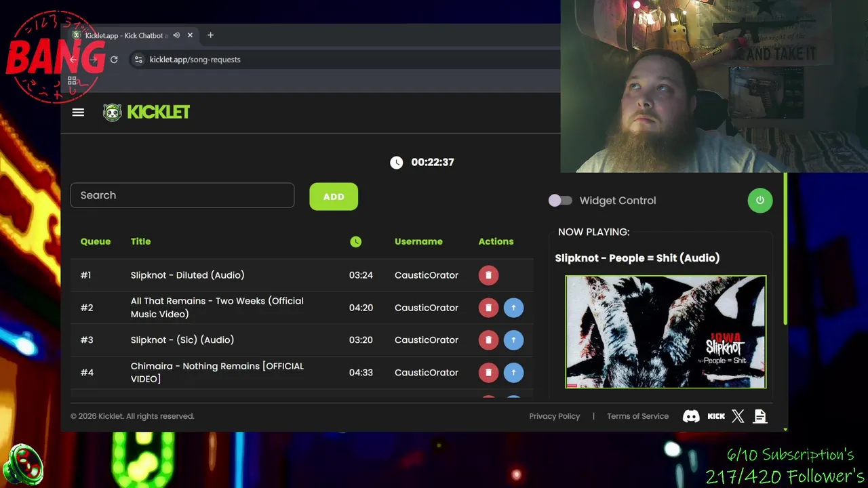Select the Slipknot - Diluted (Audio) title
868x488 pixels.
(x=187, y=275)
